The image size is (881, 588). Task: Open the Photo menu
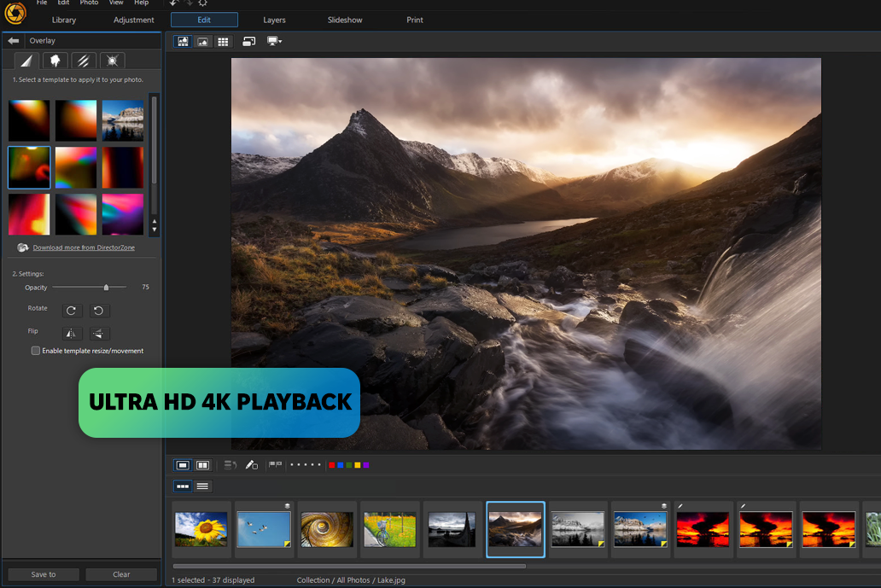click(89, 3)
